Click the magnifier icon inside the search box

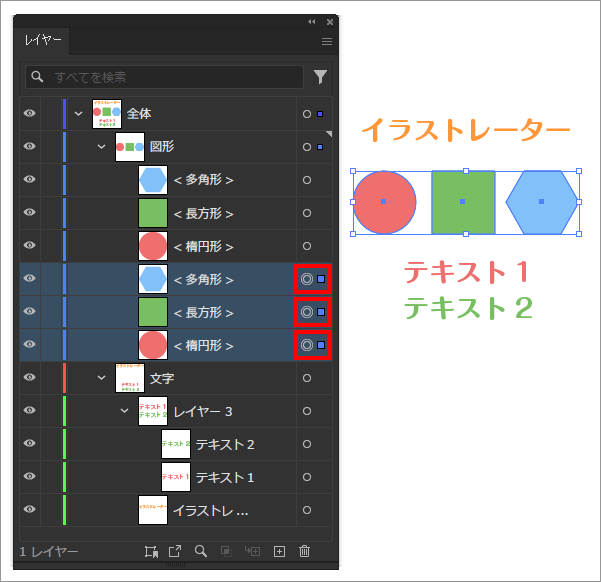point(37,77)
